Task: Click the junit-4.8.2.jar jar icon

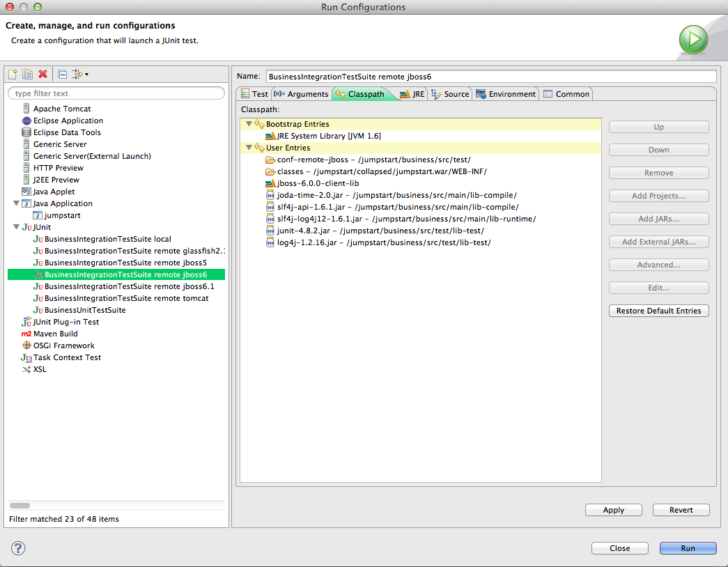Action: click(270, 231)
